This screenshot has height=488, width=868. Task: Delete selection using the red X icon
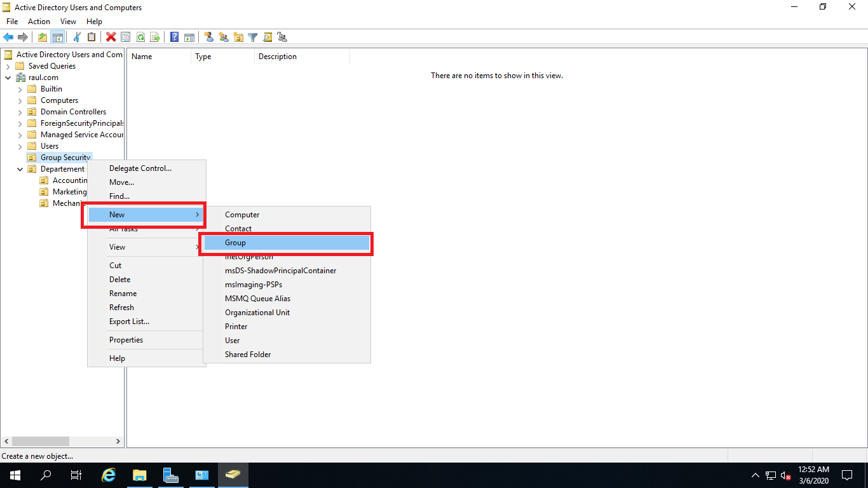(x=110, y=37)
